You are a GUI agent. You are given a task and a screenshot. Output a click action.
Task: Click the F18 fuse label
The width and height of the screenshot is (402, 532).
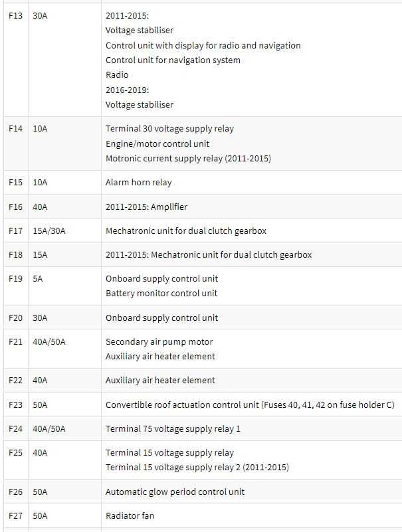point(15,255)
